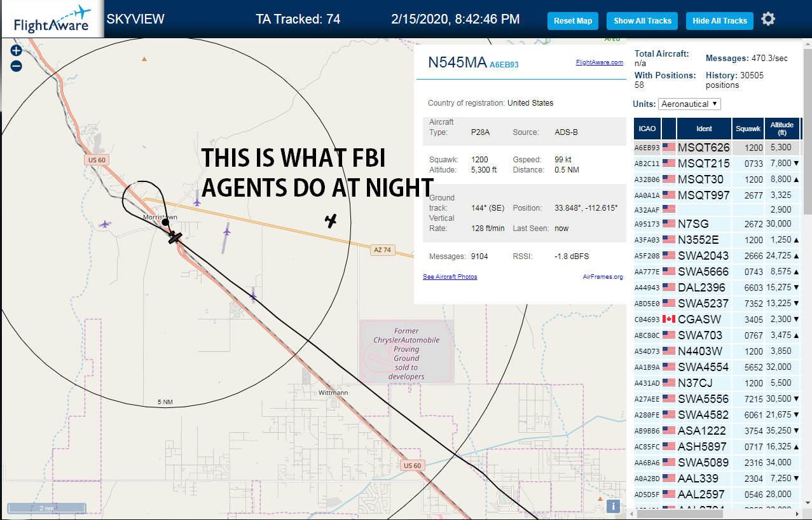Click the Canadian flag in CGASW row
Image resolution: width=812 pixels, height=520 pixels.
[x=668, y=319]
